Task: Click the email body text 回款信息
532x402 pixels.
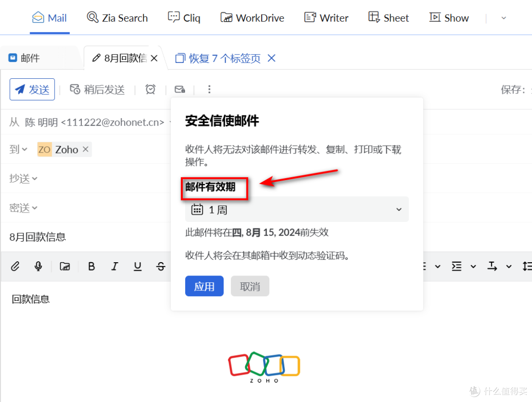Action: (31, 299)
